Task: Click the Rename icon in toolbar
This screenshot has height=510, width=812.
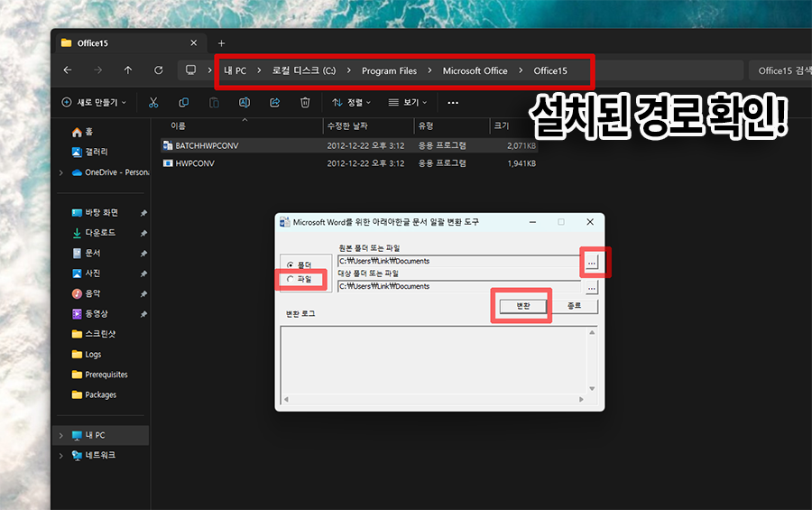Action: (245, 103)
